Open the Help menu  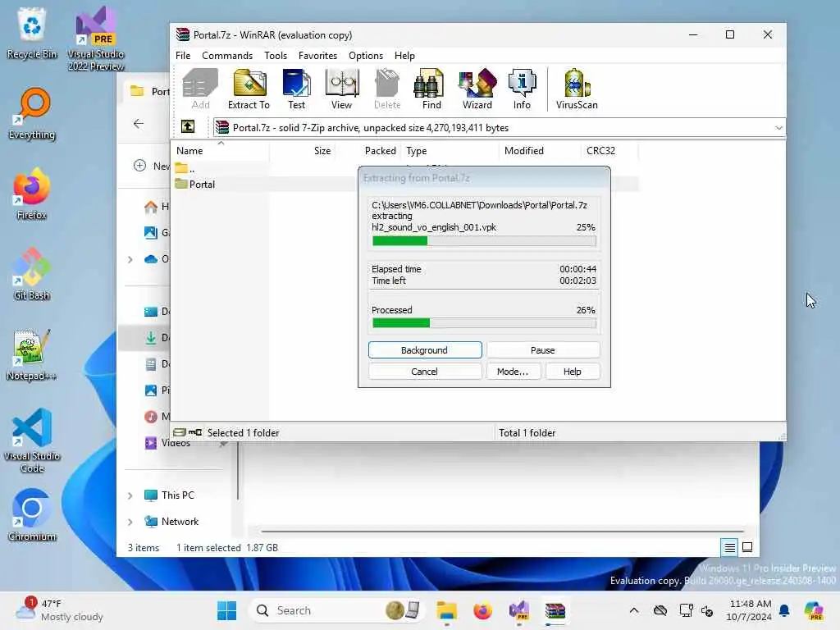click(x=404, y=56)
